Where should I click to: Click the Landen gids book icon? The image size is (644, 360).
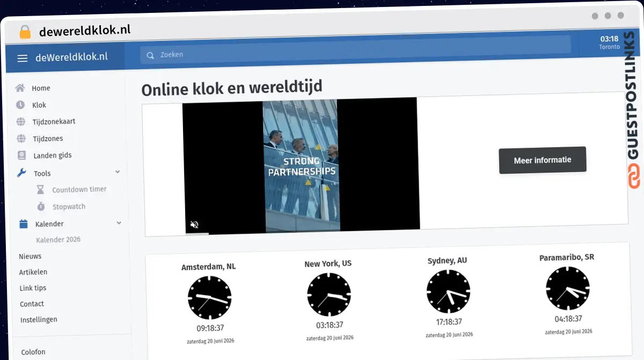tap(21, 155)
